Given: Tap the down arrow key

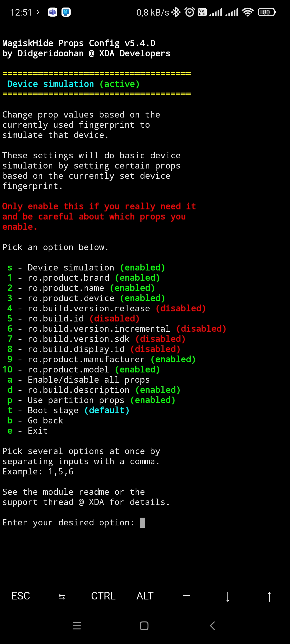Looking at the screenshot, I should 228,596.
